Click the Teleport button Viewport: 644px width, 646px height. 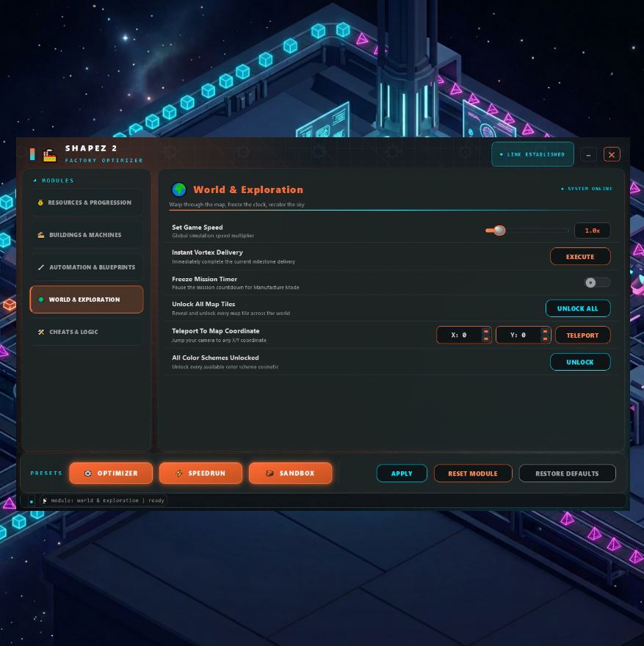582,335
